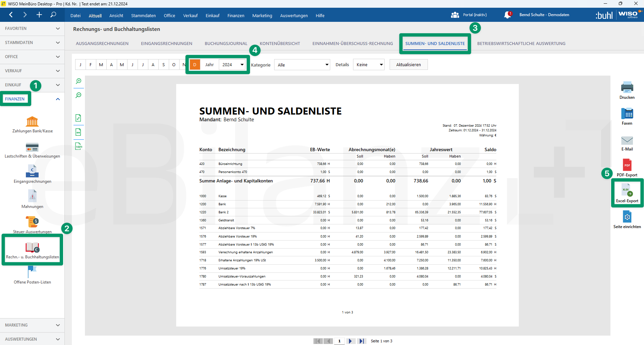Click the Faxen icon
This screenshot has height=345, width=644.
coord(627,114)
